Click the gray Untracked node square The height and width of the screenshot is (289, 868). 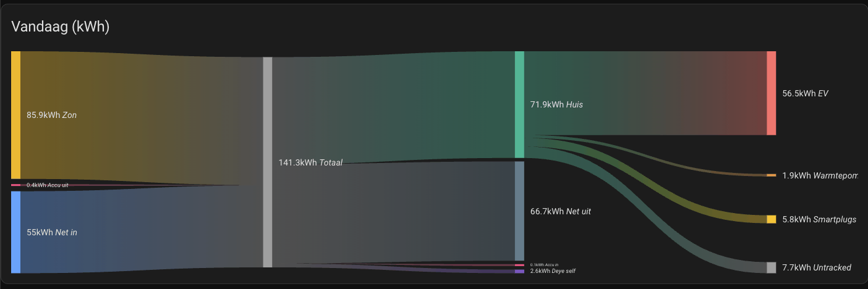tap(771, 267)
